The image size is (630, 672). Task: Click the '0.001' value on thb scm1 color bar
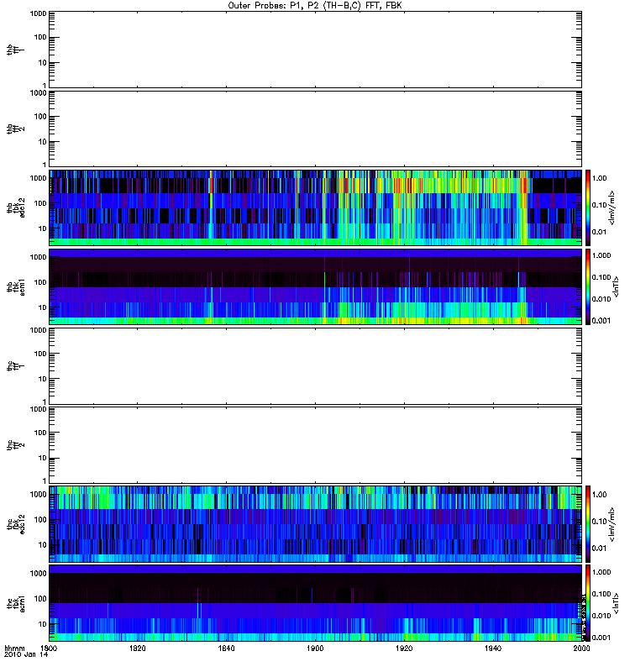(601, 321)
